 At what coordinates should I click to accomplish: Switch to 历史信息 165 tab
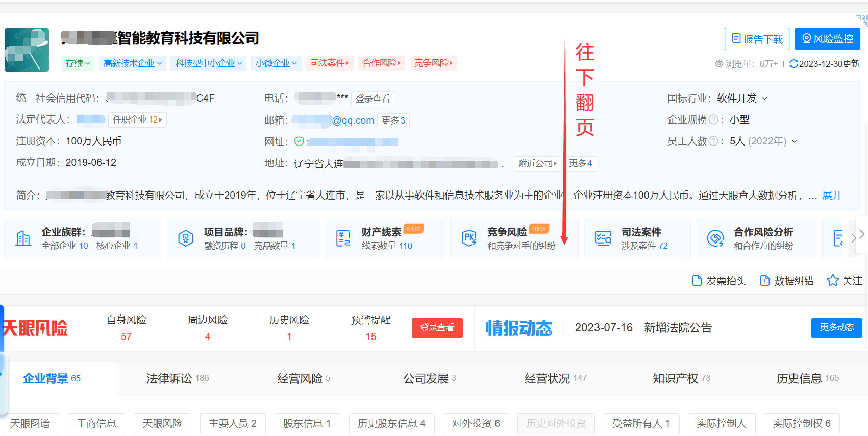point(808,378)
